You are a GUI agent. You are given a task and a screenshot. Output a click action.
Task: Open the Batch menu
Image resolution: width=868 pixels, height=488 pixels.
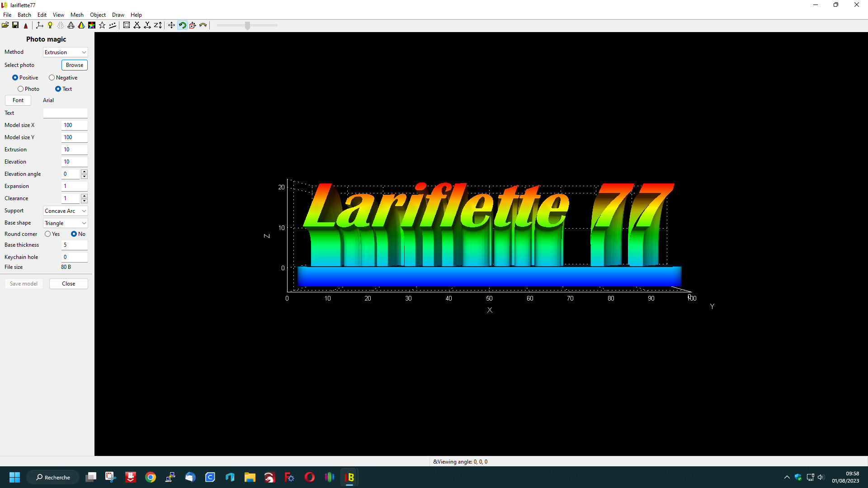tap(24, 15)
